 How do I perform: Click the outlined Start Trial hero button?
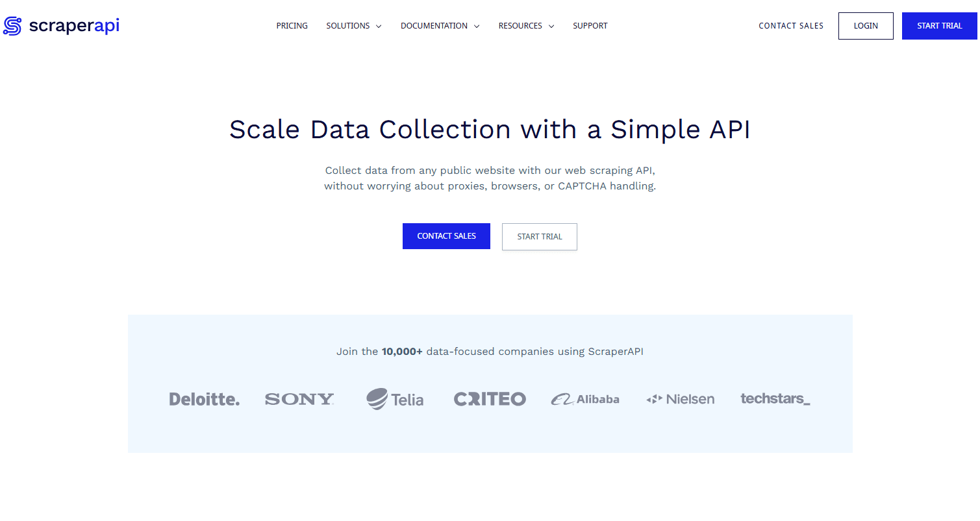tap(540, 237)
